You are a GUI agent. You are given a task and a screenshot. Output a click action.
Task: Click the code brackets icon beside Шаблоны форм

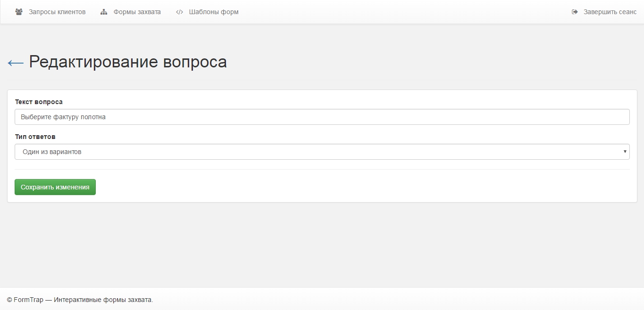point(179,12)
